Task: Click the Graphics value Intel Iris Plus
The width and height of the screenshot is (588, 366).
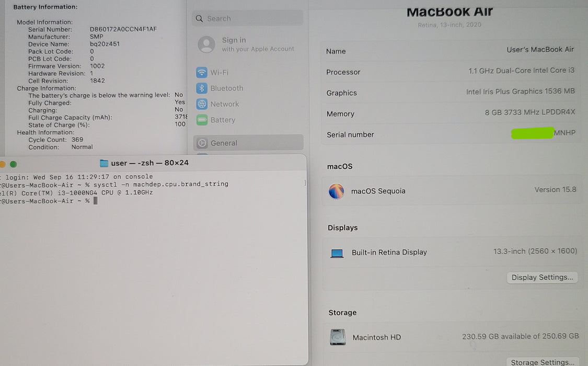Action: pos(520,92)
